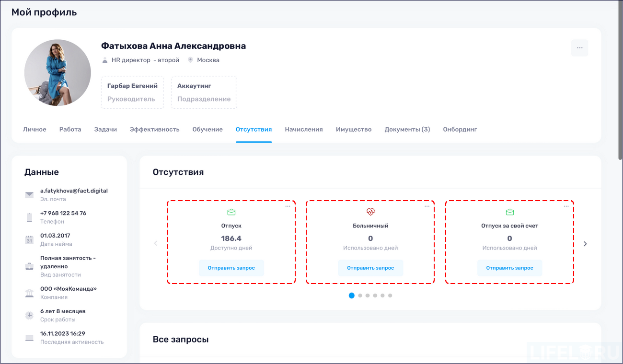This screenshot has width=623, height=364.
Task: Switch to the Начисления tab
Action: click(x=304, y=129)
